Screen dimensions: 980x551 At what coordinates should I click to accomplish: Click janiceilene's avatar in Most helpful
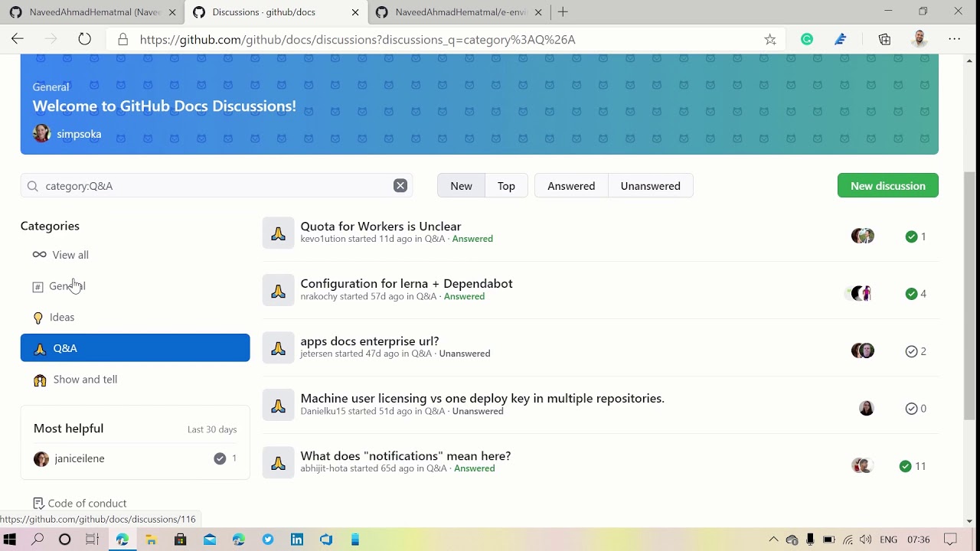pos(41,458)
